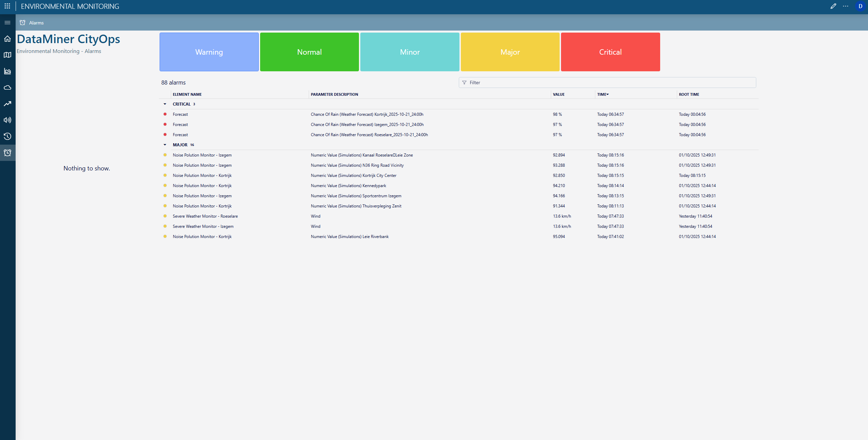868x440 pixels.
Task: Click the edit pencil icon
Action: (x=833, y=6)
